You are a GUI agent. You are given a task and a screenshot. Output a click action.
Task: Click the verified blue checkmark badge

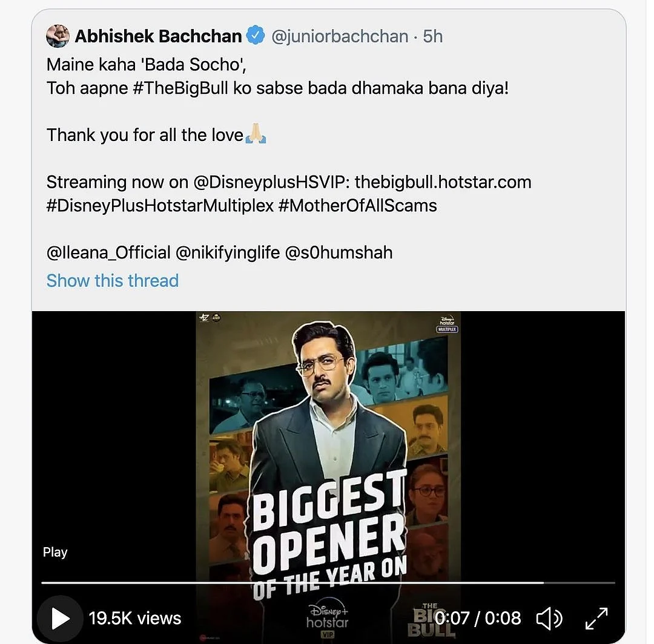coord(256,36)
